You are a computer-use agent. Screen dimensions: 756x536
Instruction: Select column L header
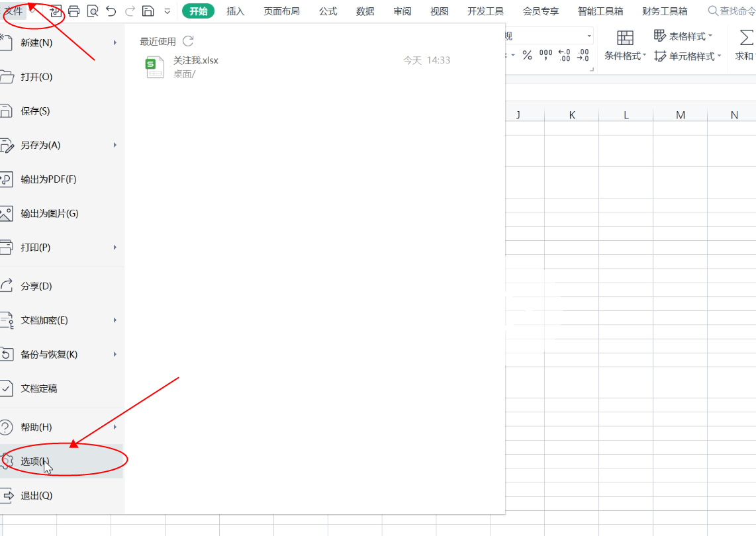coord(626,114)
